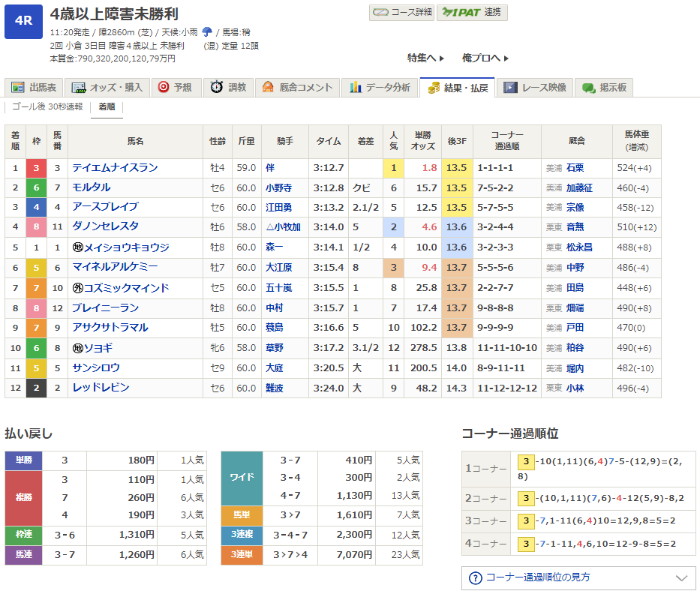Switch to ゴール後 30秒速報 tab

[47, 106]
